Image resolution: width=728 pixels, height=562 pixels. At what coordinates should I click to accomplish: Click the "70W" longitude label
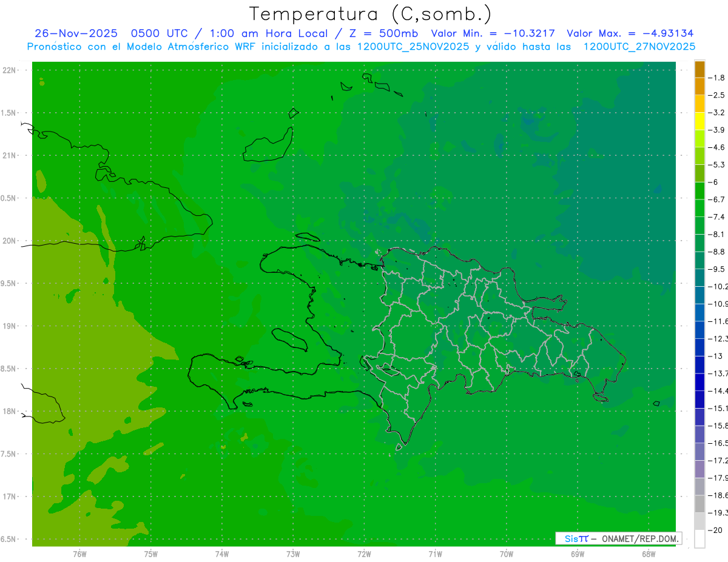(507, 554)
